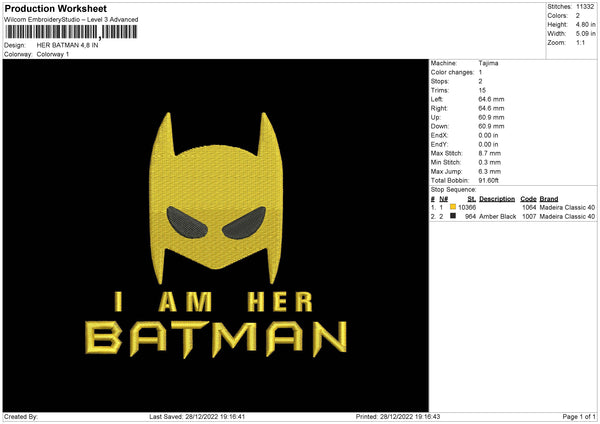Click the Max Stitch value 8.7 mm
This screenshot has width=600, height=424.
(x=489, y=153)
